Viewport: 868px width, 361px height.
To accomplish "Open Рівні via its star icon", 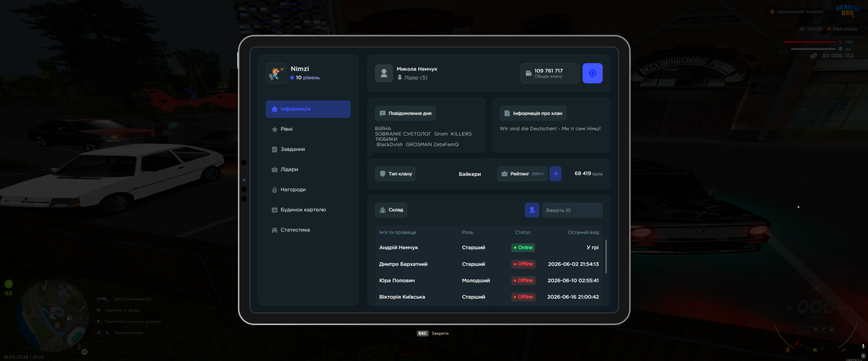I will [x=274, y=129].
